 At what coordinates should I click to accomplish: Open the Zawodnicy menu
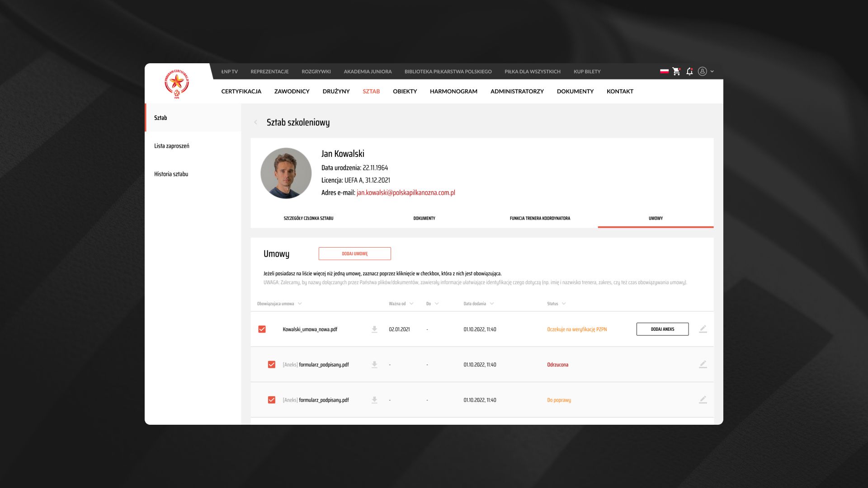coord(292,91)
